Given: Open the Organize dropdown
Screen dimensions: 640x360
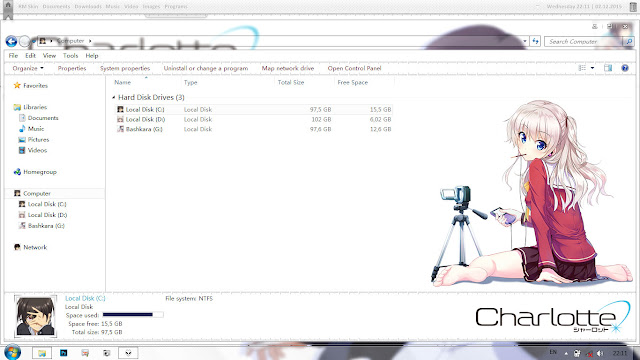Looking at the screenshot, I should tap(28, 68).
